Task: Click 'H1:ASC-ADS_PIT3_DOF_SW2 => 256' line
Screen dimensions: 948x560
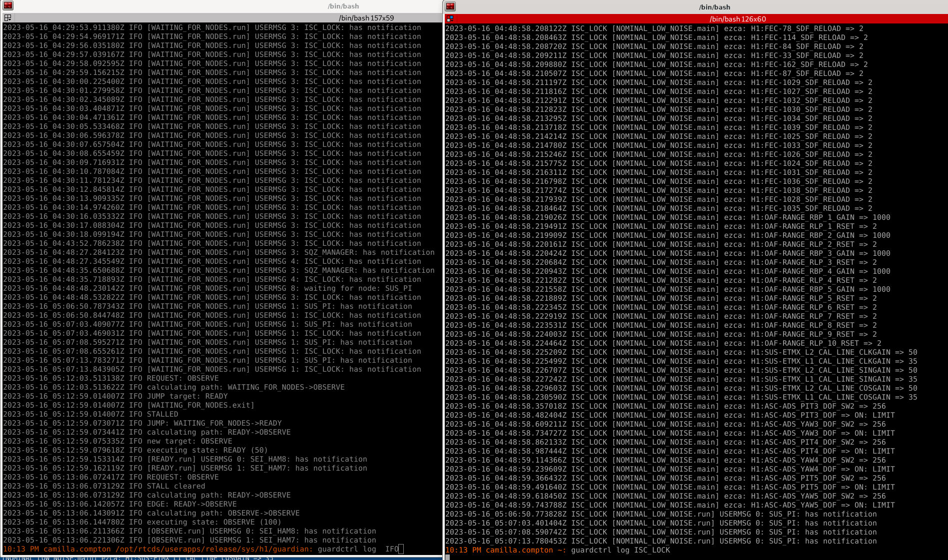Action: tap(666, 406)
